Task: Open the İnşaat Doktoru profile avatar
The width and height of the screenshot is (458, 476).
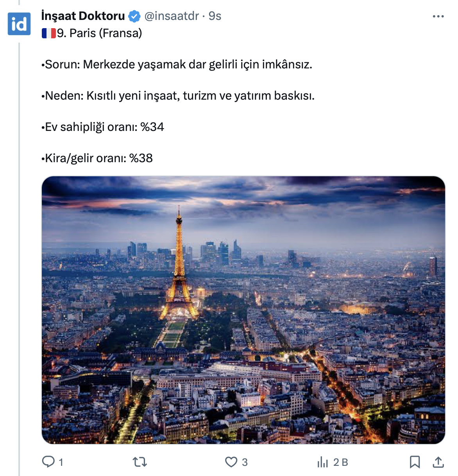Action: point(19,24)
